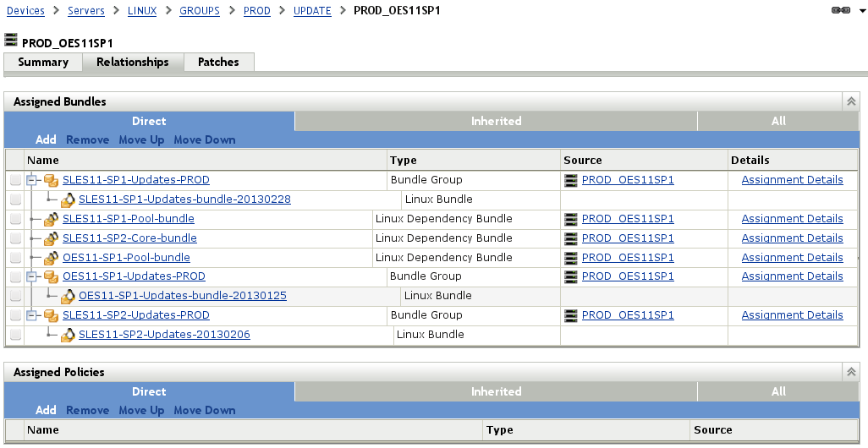Show All assigned bundles
The height and width of the screenshot is (448, 868).
tap(778, 121)
